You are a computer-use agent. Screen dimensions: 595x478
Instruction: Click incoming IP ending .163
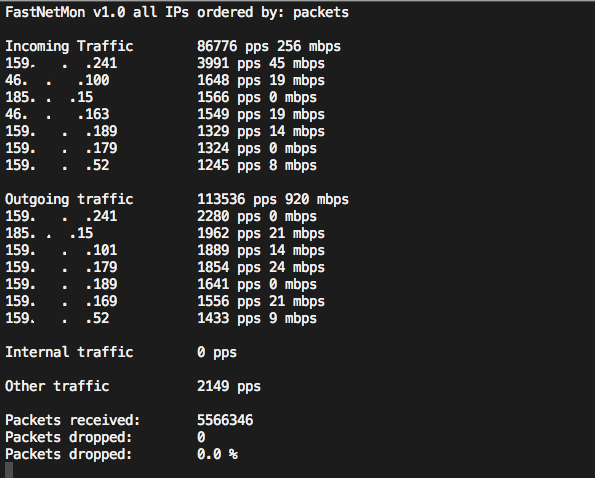tap(57, 114)
